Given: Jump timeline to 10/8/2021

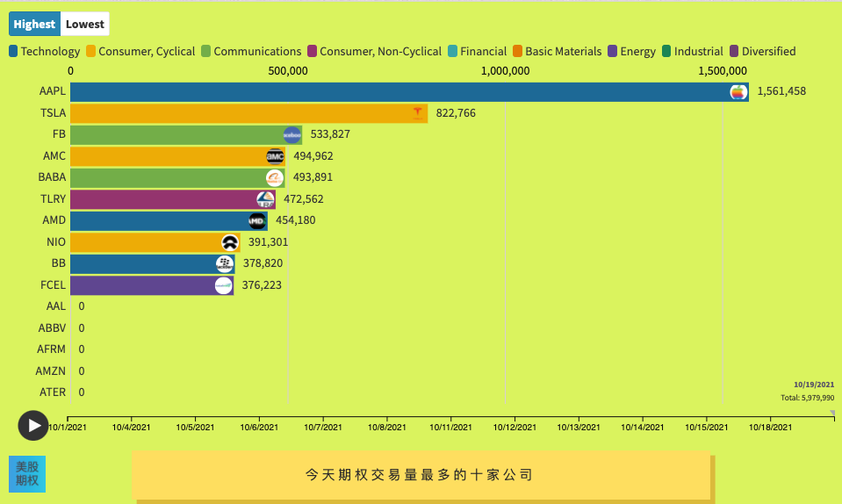Looking at the screenshot, I should tap(386, 428).
